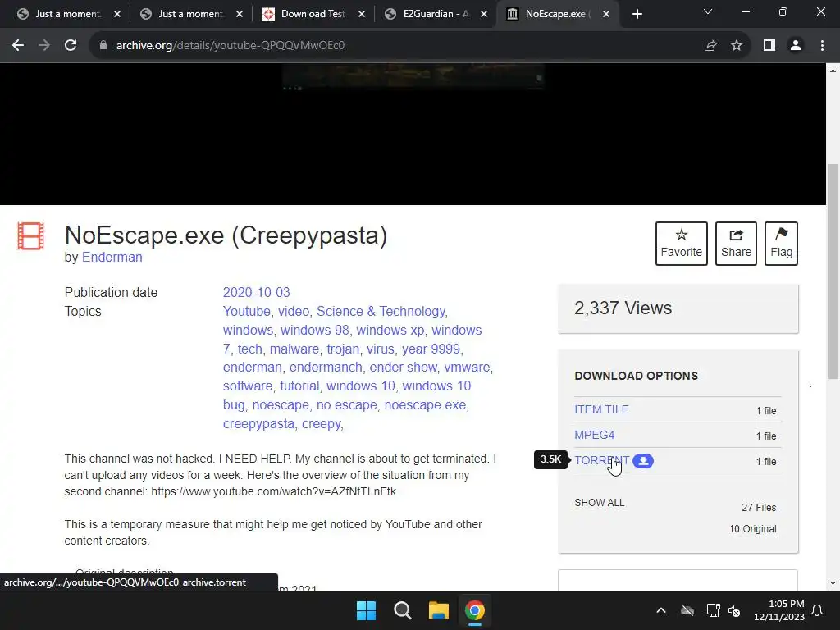Viewport: 840px width, 630px height.
Task: Open the noescape.exe topic link
Action: tap(425, 404)
